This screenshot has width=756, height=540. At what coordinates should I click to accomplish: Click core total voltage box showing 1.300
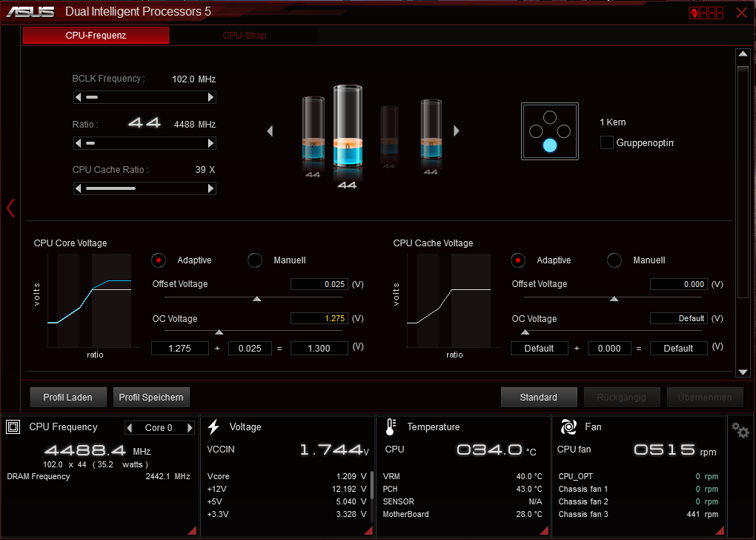click(319, 349)
